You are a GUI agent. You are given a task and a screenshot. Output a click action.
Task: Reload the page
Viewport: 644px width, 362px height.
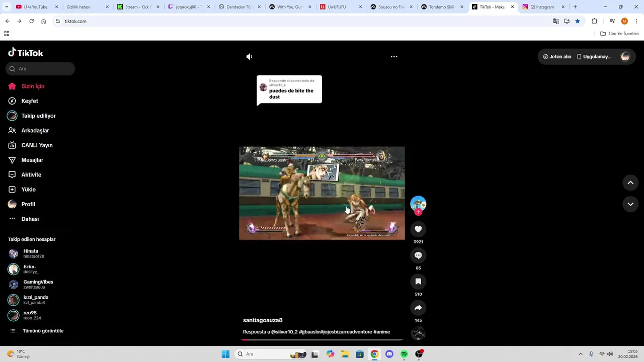coord(31,21)
